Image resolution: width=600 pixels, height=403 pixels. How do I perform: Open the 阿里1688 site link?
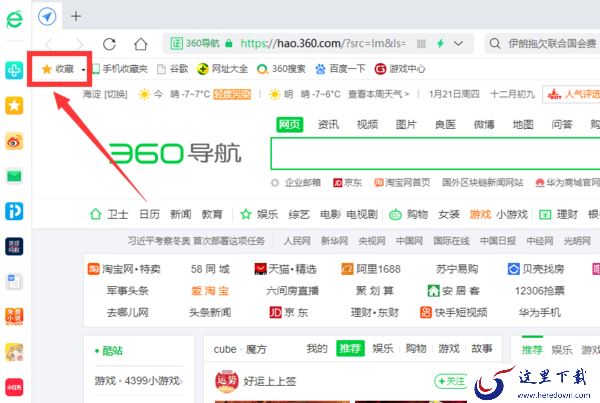pyautogui.click(x=371, y=269)
